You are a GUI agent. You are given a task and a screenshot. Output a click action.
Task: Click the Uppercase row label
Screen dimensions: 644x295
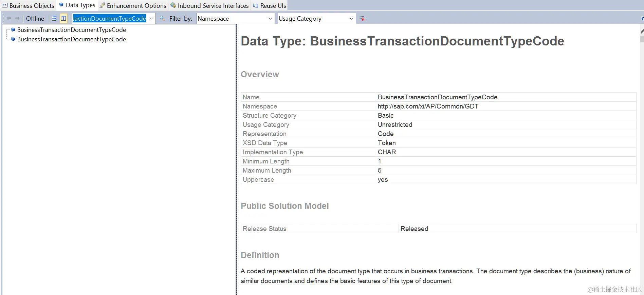pyautogui.click(x=258, y=179)
